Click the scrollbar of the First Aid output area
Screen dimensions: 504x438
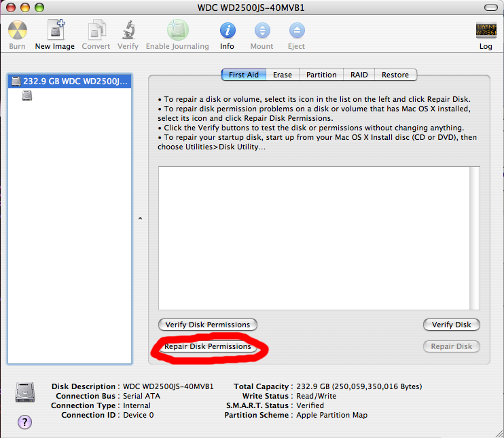click(x=474, y=238)
